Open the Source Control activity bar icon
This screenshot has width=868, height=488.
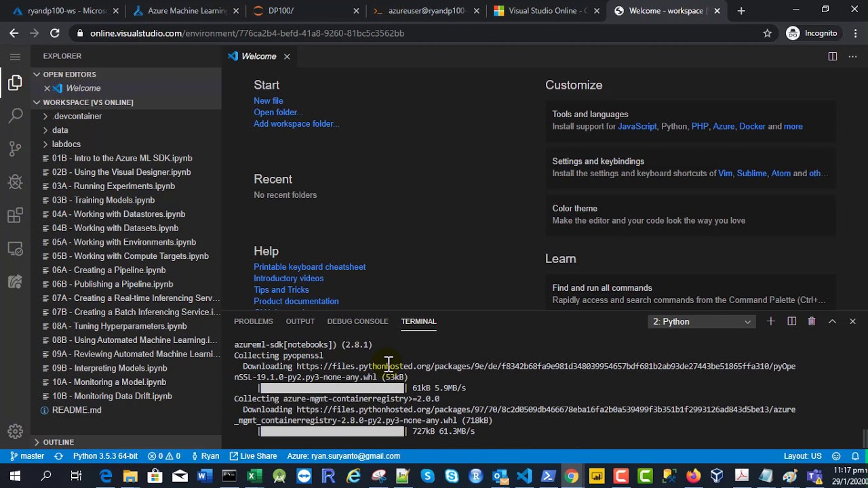[15, 149]
